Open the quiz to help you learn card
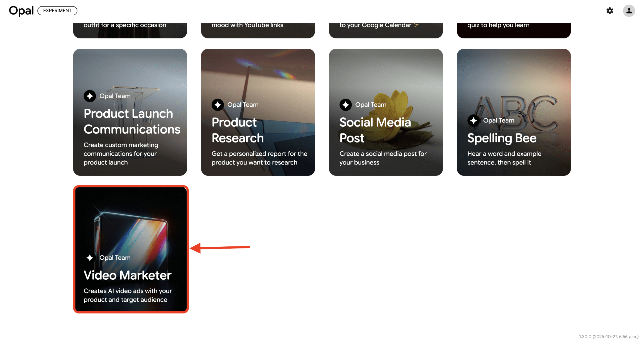 pyautogui.click(x=514, y=30)
